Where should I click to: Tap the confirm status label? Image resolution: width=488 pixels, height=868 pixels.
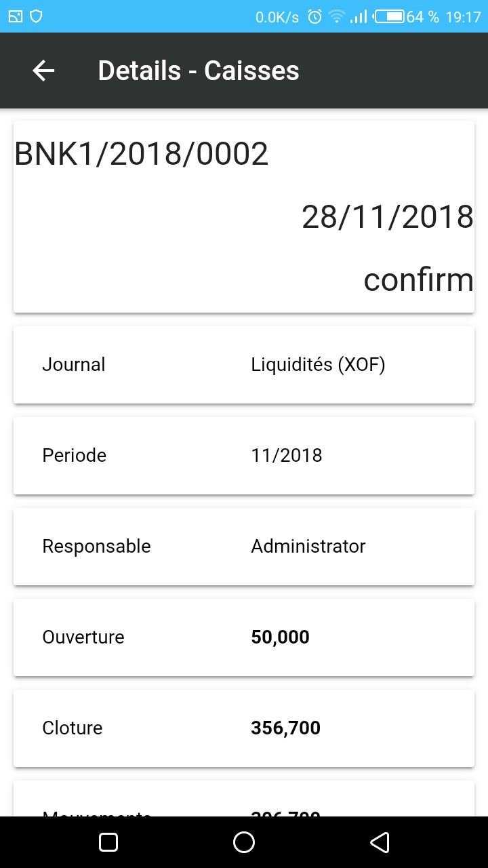[418, 279]
